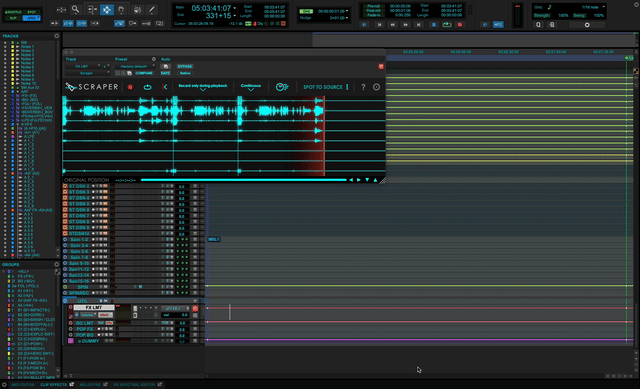The image size is (640, 389).
Task: Click SPOT TO SOURCE button
Action: coord(322,87)
